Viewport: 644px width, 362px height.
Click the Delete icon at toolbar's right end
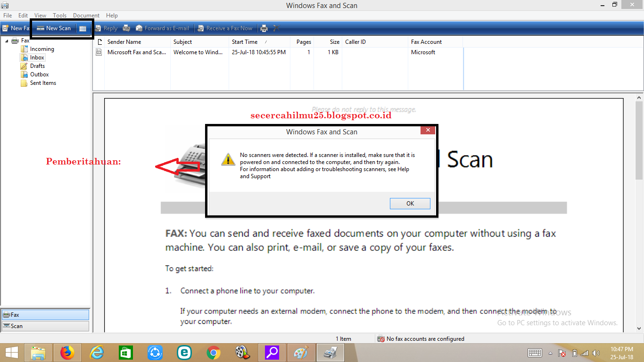tap(276, 28)
